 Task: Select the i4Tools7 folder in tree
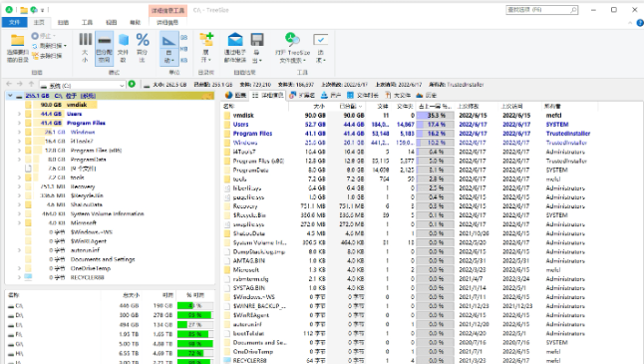pos(82,141)
